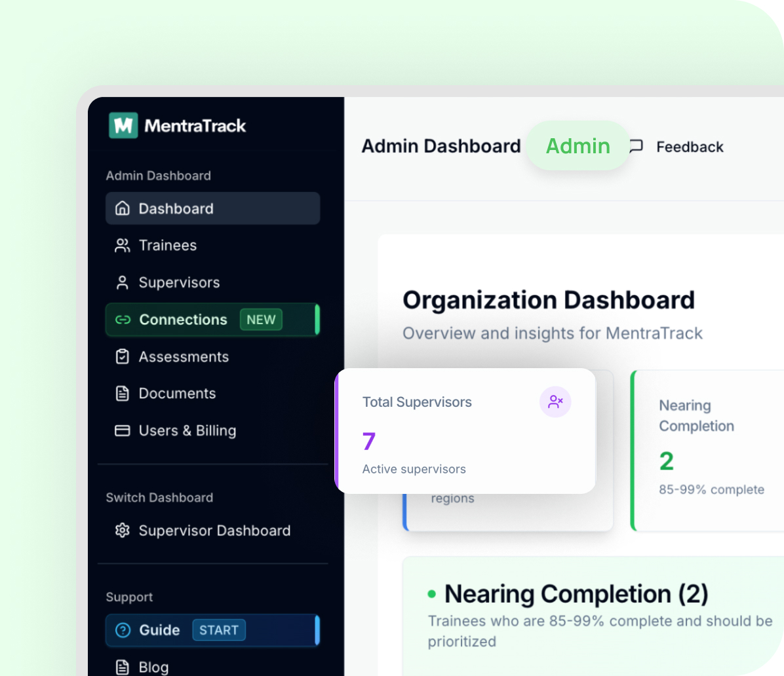
Task: Click the Guide question-mark icon
Action: tap(123, 630)
